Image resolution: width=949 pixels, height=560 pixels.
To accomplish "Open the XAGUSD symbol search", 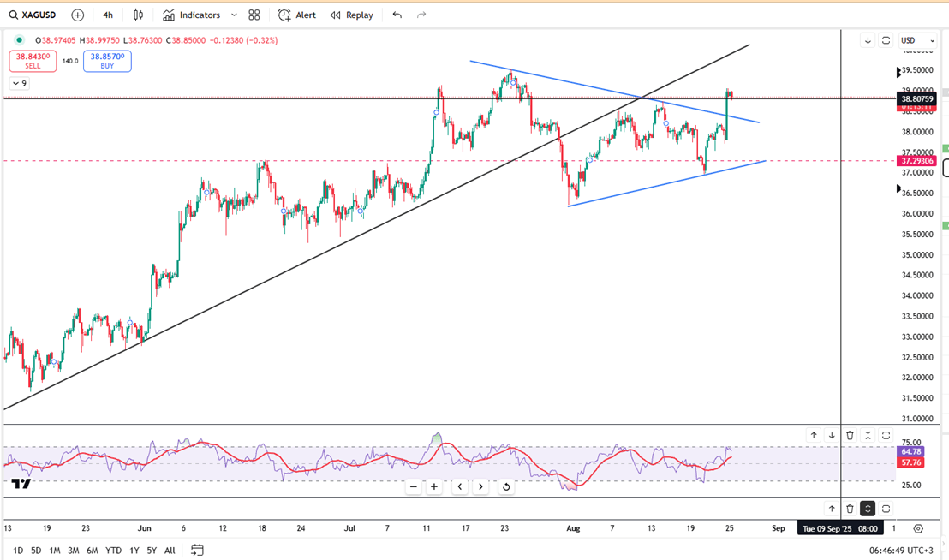I will coord(33,15).
